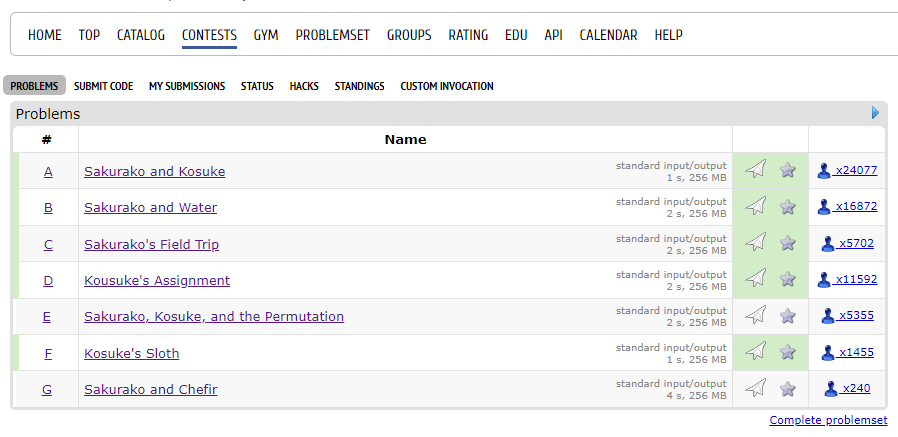Click problem letter B link
This screenshot has height=437, width=898.
pyautogui.click(x=48, y=207)
